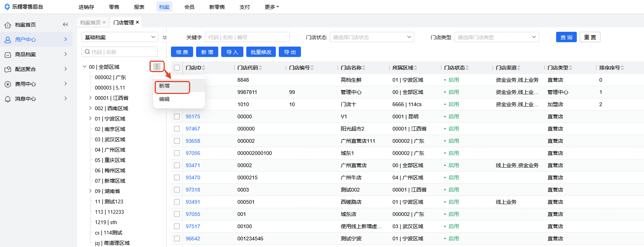This screenshot has height=247, width=644.
Task: Close the 门店管理 tab
Action: pyautogui.click(x=137, y=23)
